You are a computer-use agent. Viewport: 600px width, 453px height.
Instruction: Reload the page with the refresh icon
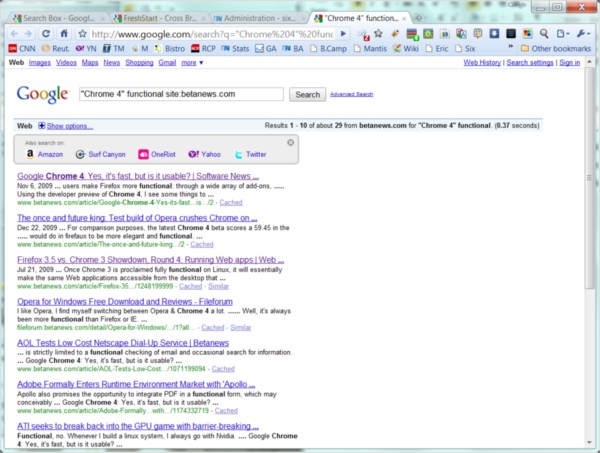coord(46,34)
